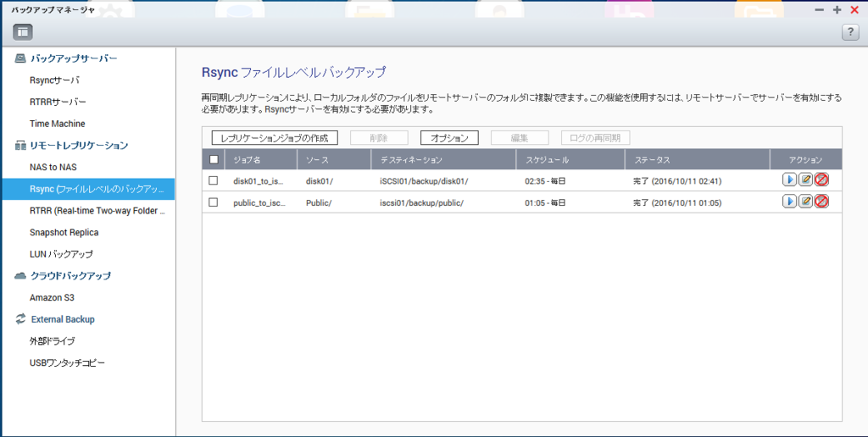Screen dimensions: 868x437
Task: Go to NAS to NAS replication
Action: point(53,167)
